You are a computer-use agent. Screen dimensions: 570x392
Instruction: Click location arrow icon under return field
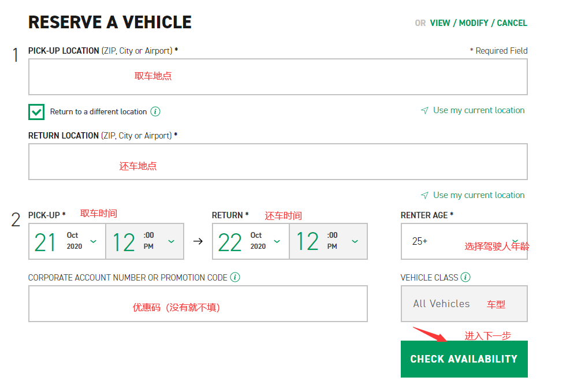[x=424, y=195]
